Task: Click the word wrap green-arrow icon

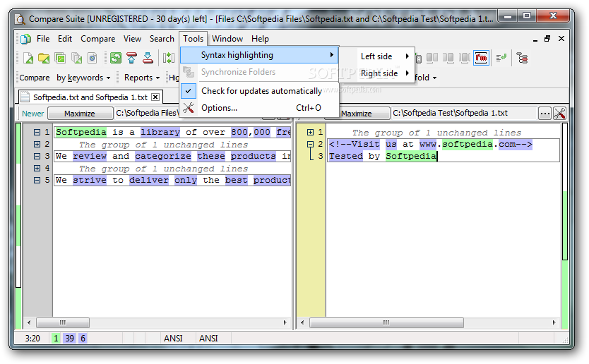Action: click(501, 58)
